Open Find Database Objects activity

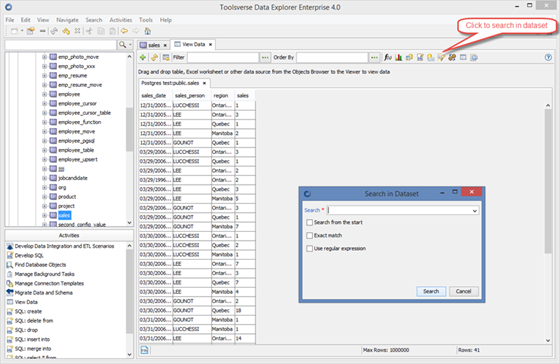tap(40, 265)
